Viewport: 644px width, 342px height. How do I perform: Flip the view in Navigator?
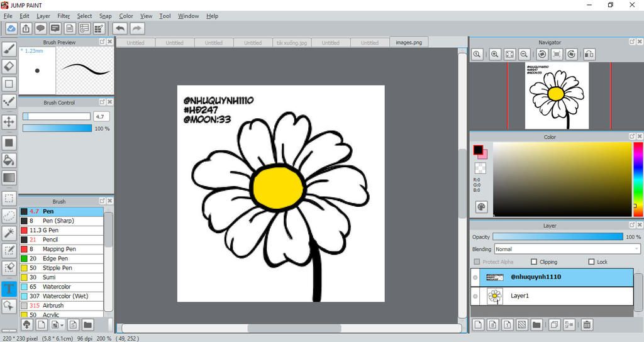[x=589, y=54]
